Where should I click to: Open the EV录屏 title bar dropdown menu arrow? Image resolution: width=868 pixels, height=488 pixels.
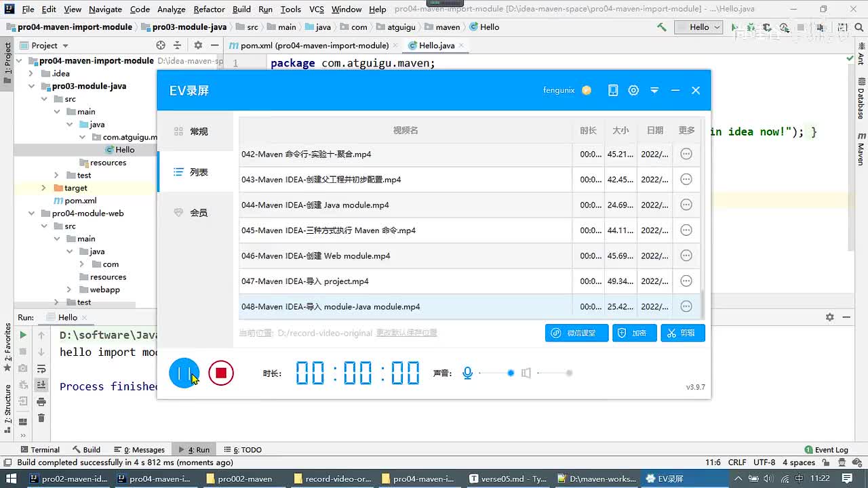point(654,90)
